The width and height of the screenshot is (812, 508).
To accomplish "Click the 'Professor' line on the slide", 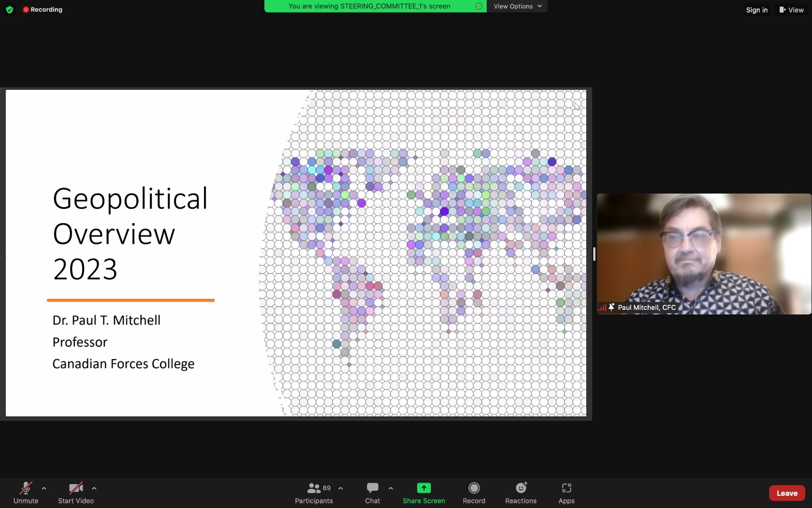I will pos(80,342).
